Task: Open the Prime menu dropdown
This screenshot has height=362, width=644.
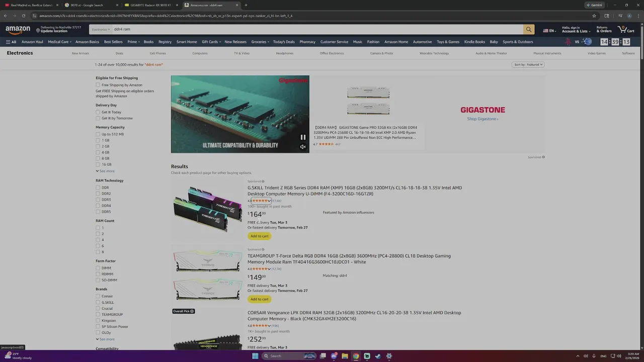Action: pyautogui.click(x=133, y=42)
